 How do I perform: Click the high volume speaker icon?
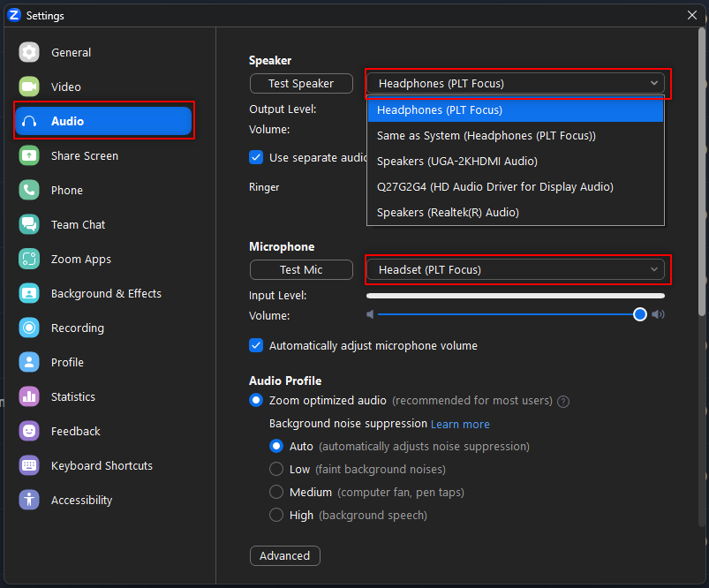tap(658, 314)
